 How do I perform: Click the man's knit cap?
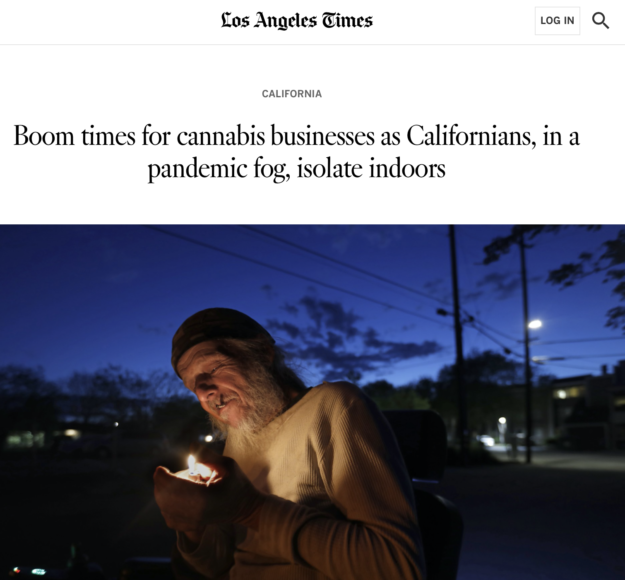221,333
